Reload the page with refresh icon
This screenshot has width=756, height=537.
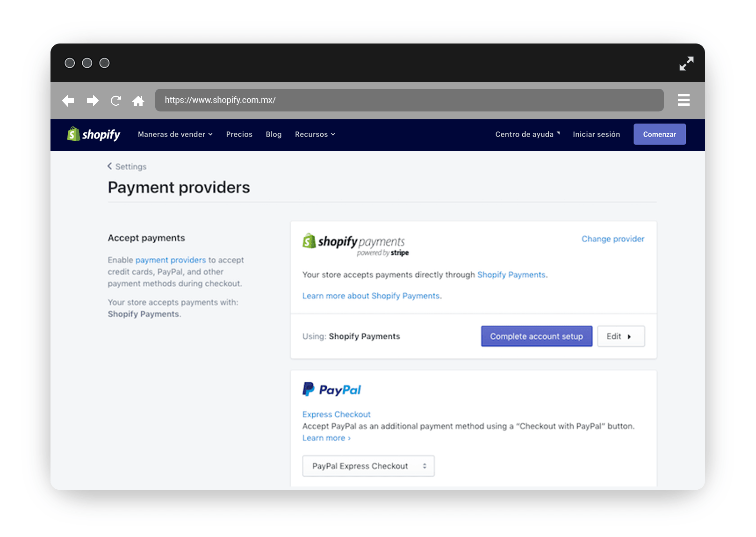(116, 101)
